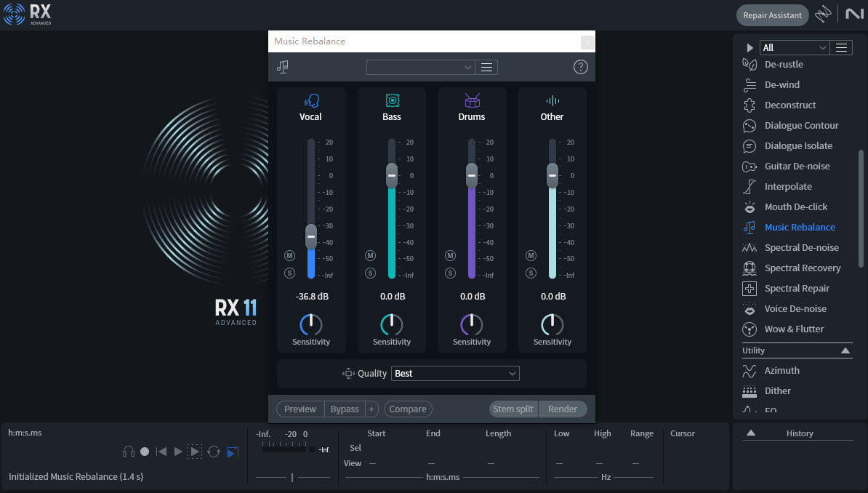Click the Bass gain fader handle
Image resolution: width=868 pixels, height=493 pixels.
392,175
